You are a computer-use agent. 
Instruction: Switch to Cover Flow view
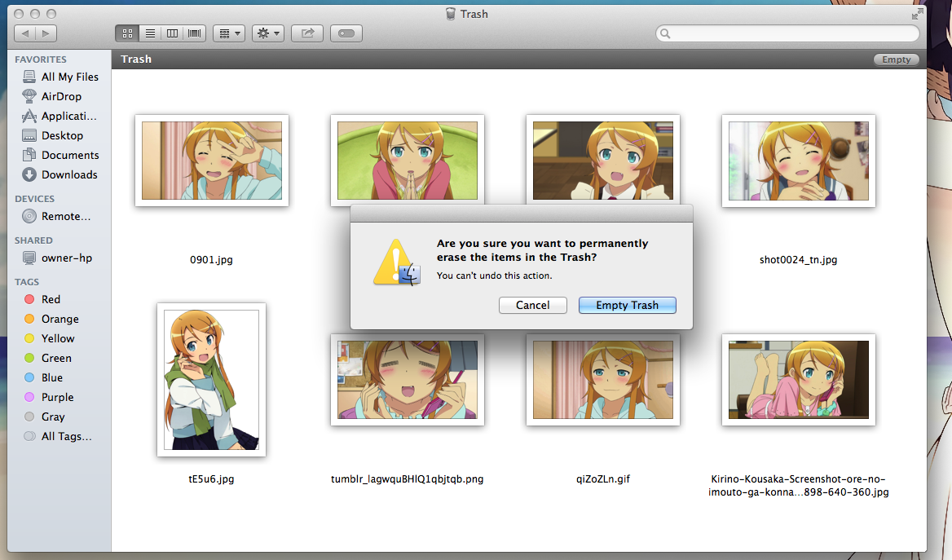coord(195,33)
